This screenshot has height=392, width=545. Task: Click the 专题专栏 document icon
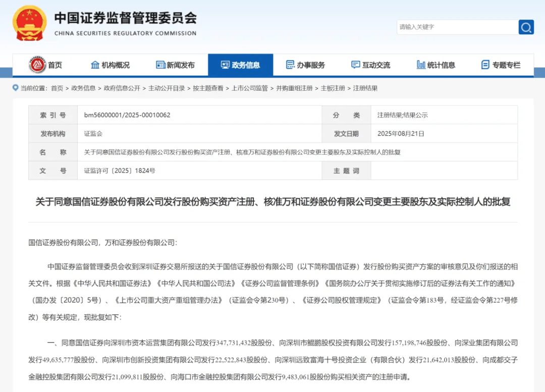coord(486,65)
